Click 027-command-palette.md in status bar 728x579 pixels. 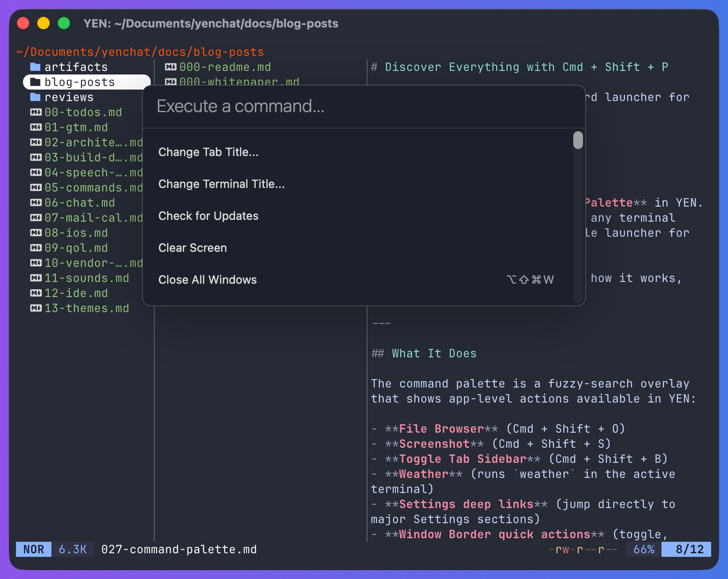tap(179, 549)
